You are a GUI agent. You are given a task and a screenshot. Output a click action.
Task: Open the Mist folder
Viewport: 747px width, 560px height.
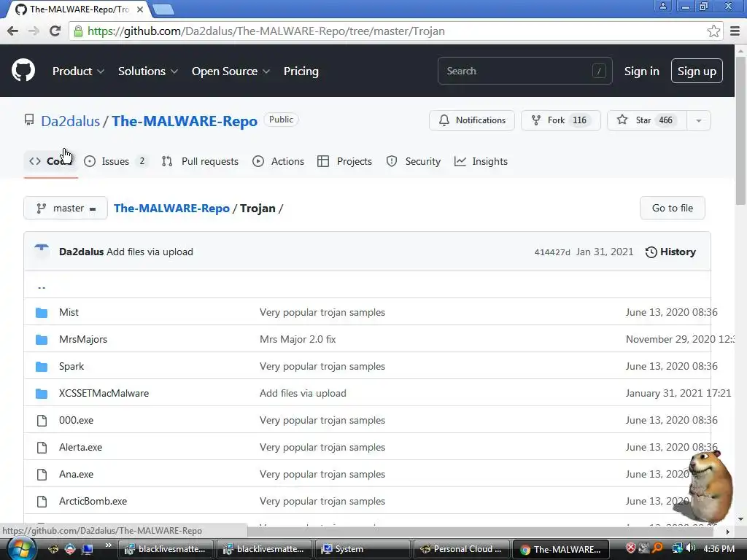click(x=69, y=312)
